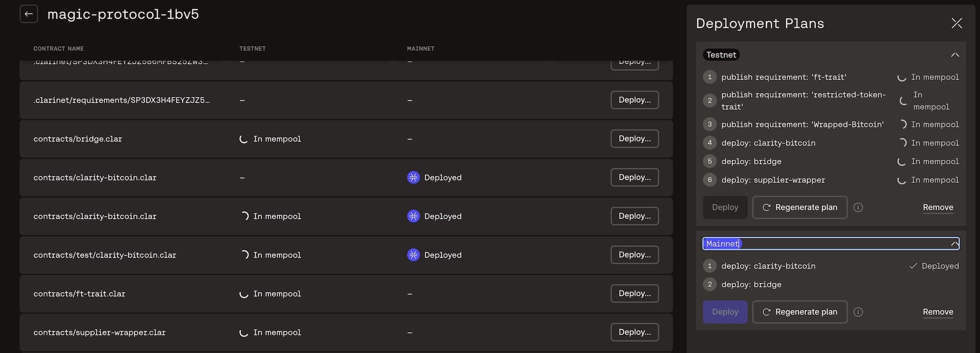Click the magic-protocol-1bv5 project title
This screenshot has height=353, width=980.
click(x=123, y=14)
